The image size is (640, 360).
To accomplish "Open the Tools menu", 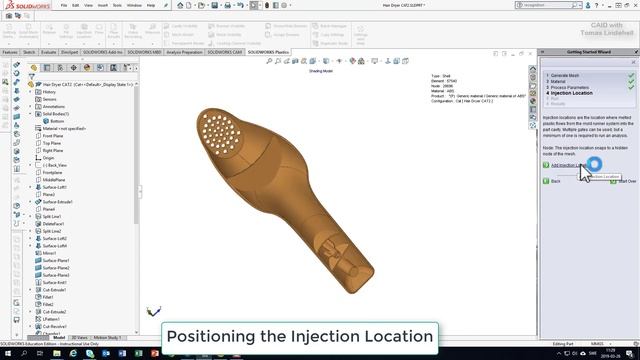I will (117, 6).
